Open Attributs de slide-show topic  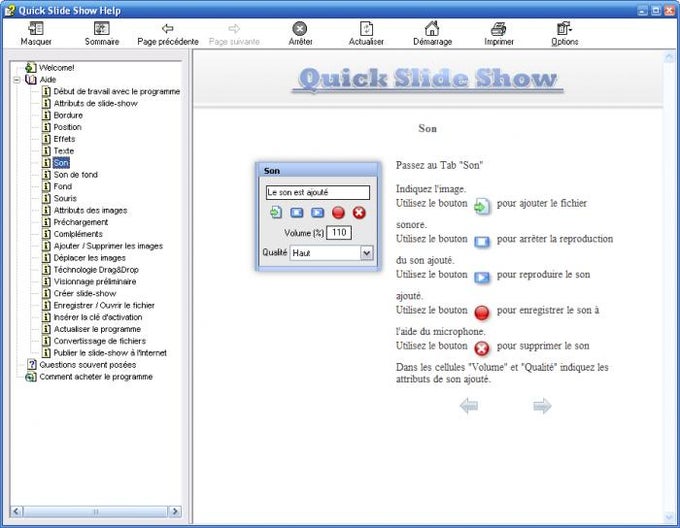[95, 103]
